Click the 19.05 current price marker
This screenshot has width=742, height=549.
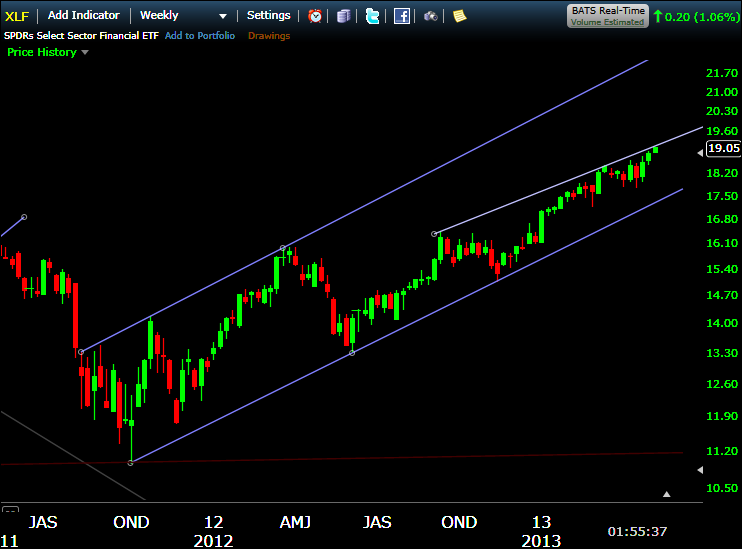[x=724, y=148]
